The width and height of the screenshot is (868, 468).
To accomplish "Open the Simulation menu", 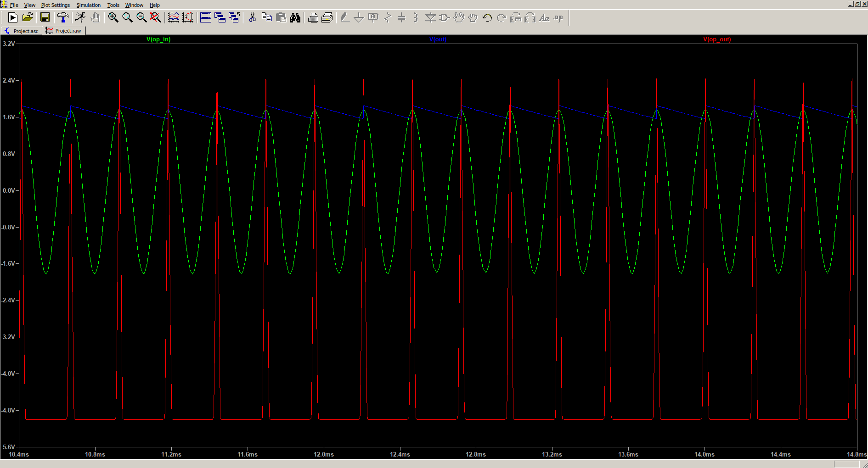I will (x=88, y=5).
